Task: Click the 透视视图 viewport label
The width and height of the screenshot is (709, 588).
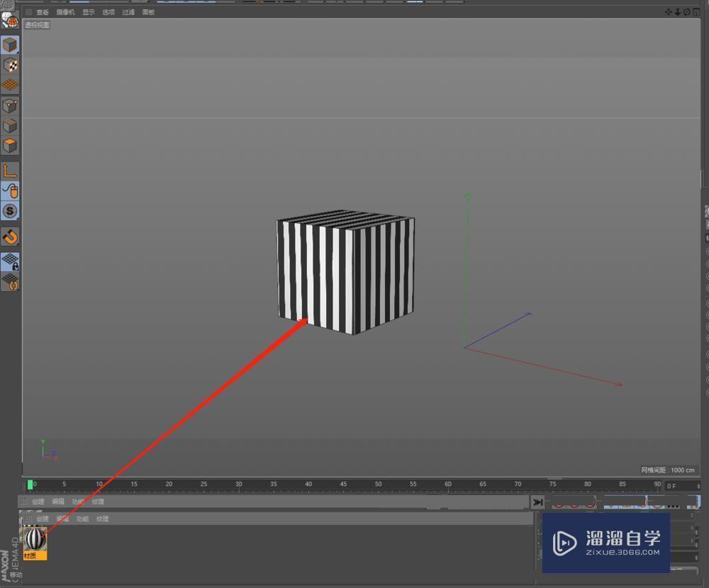Action: pos(37,25)
